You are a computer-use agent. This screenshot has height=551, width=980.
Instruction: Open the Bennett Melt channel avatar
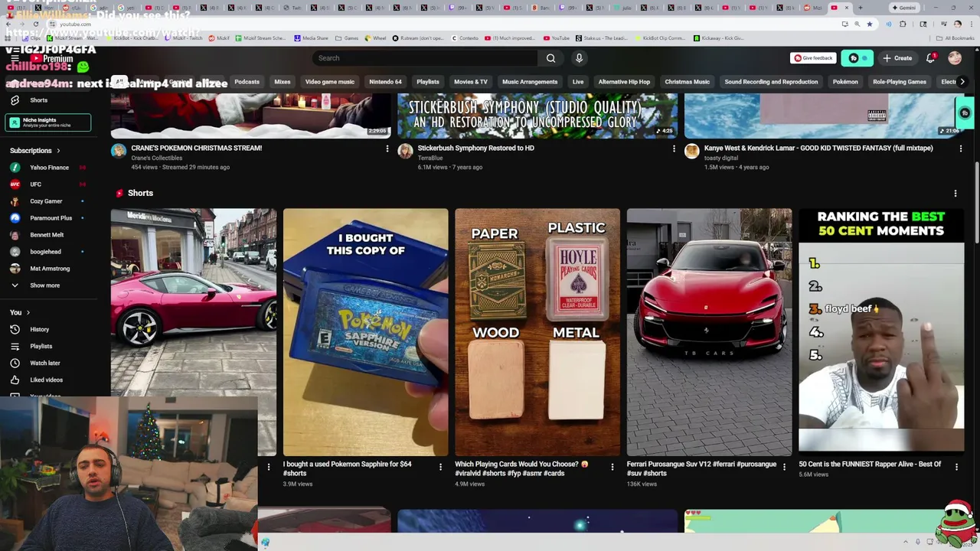point(15,235)
